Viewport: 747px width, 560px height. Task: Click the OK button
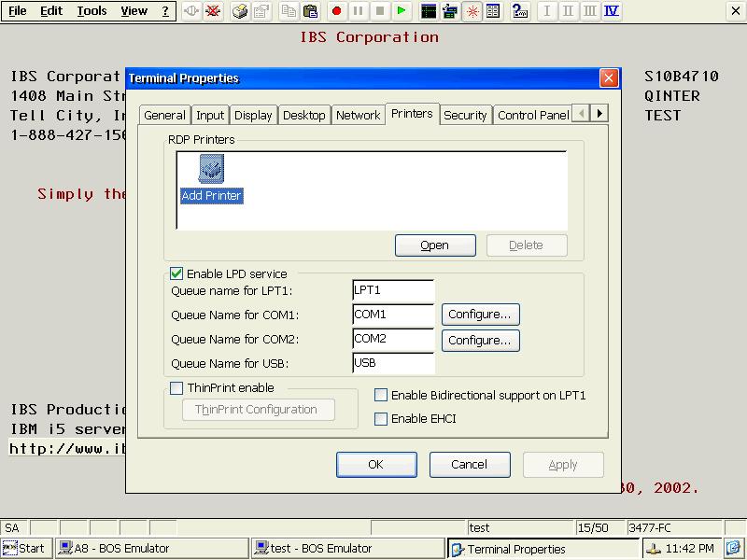click(376, 464)
